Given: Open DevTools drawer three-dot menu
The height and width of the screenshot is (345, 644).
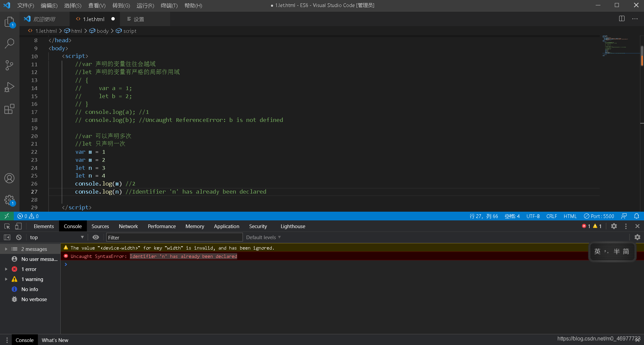Looking at the screenshot, I should (7, 340).
